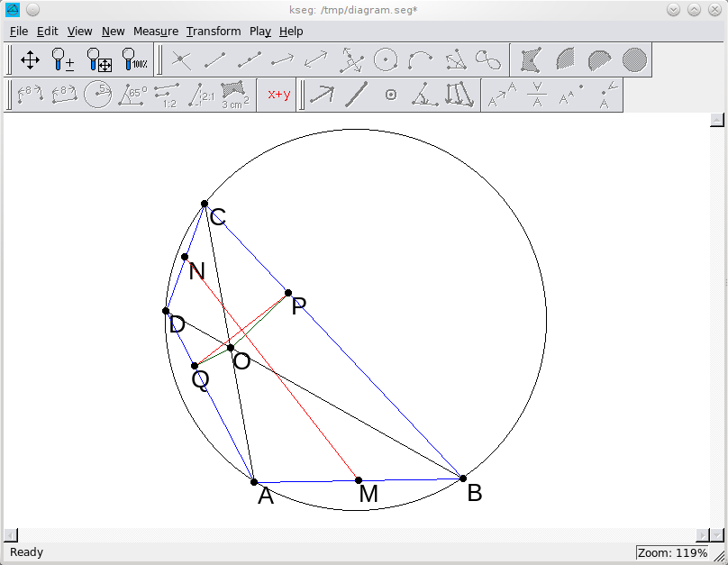Measure radius tool with circle icon
This screenshot has height=565, width=728.
click(98, 95)
